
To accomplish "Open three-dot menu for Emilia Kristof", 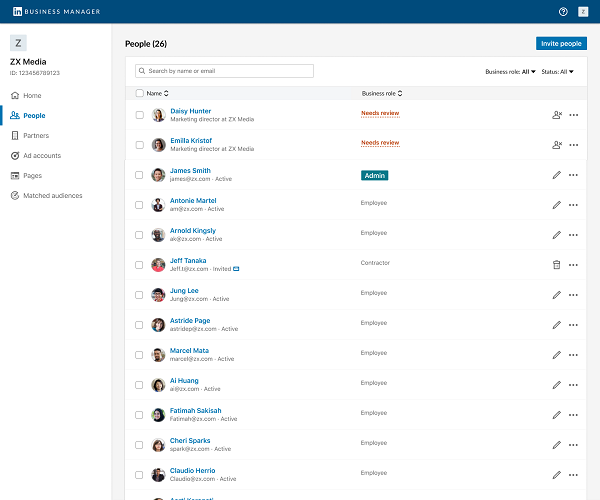I will [x=573, y=145].
